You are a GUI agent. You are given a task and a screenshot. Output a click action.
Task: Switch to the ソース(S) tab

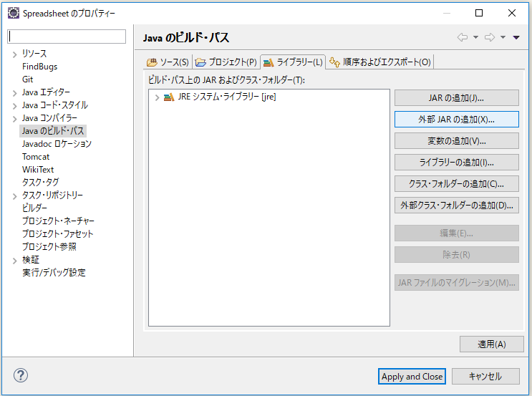tap(168, 62)
